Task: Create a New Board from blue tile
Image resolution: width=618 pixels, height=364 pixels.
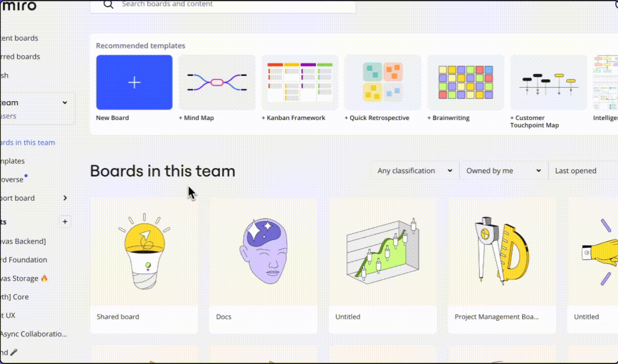Action: [x=134, y=82]
